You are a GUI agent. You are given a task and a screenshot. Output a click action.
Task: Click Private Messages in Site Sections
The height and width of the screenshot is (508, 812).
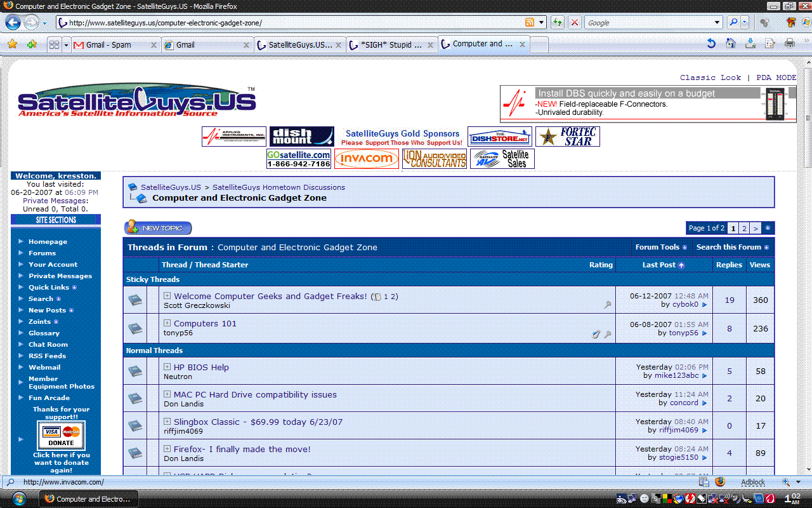60,276
